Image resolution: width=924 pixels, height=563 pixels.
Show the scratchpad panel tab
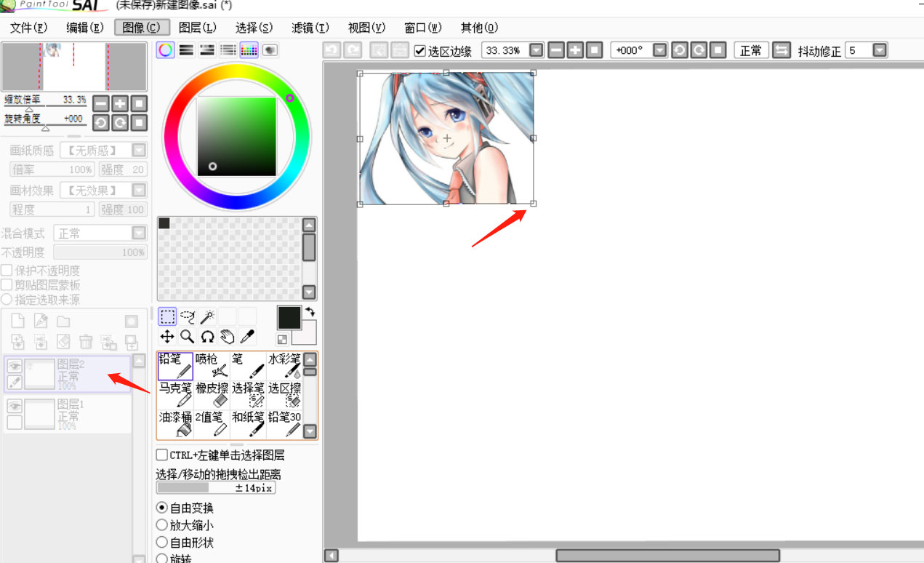(270, 50)
